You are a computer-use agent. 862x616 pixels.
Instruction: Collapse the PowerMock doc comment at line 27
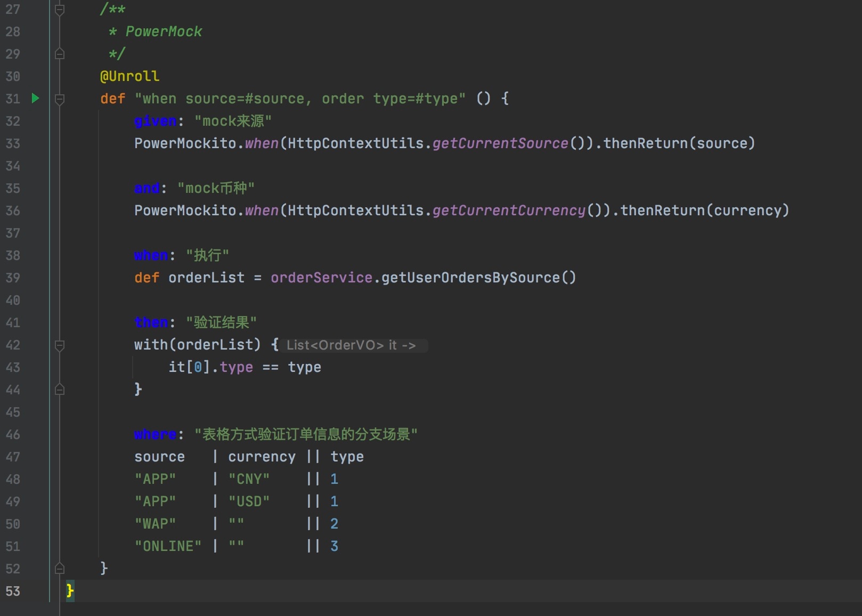60,10
